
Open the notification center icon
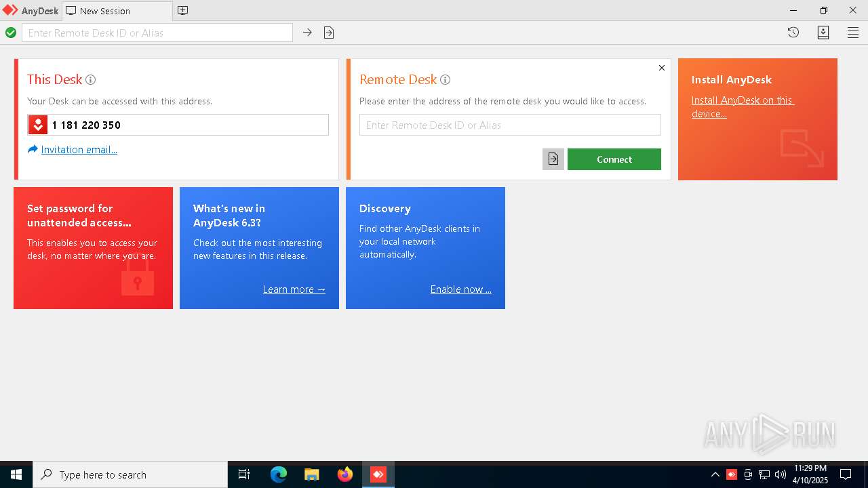pyautogui.click(x=846, y=474)
